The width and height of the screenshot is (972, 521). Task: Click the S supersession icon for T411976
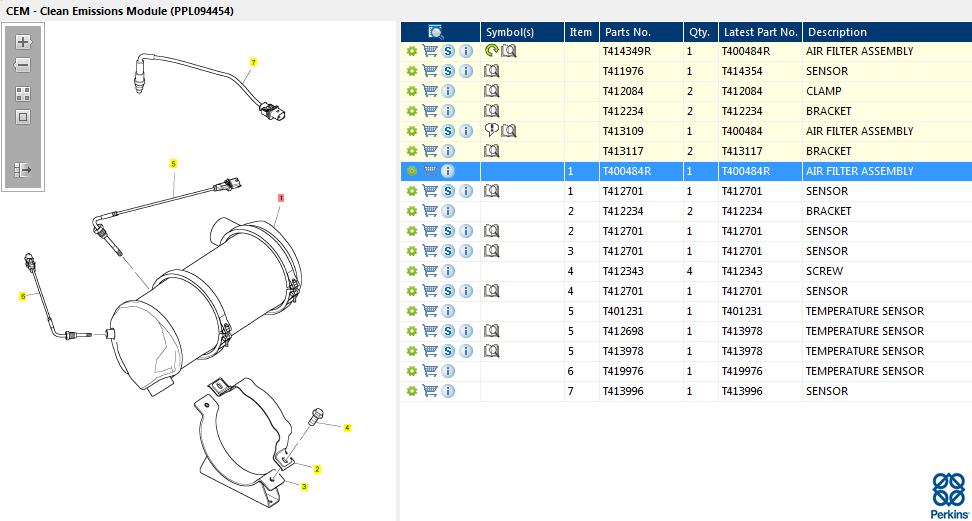448,71
